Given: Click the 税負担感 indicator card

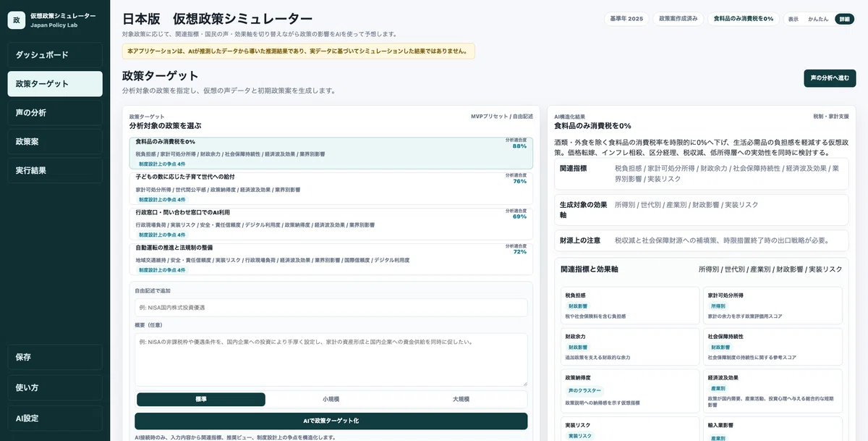Looking at the screenshot, I should pos(629,306).
